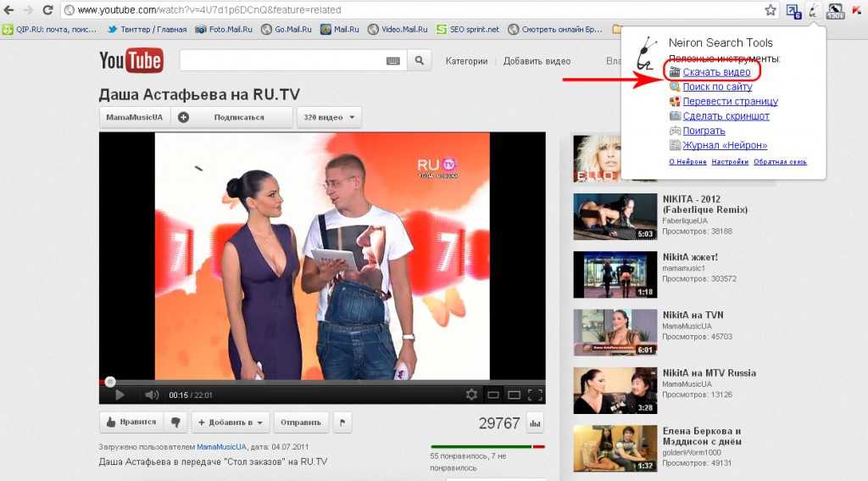
Task: Click Журнал «Нейрон» in Neiron popup
Action: click(725, 145)
